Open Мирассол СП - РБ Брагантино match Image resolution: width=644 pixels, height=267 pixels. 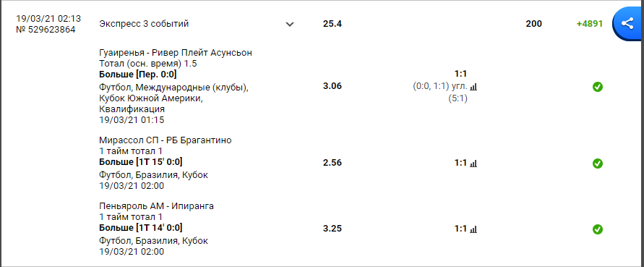(x=165, y=140)
